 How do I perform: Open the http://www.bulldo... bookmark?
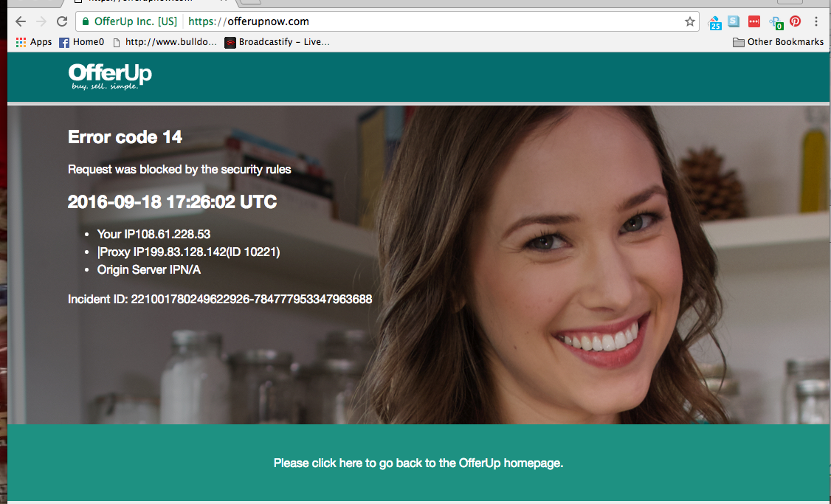pos(165,42)
